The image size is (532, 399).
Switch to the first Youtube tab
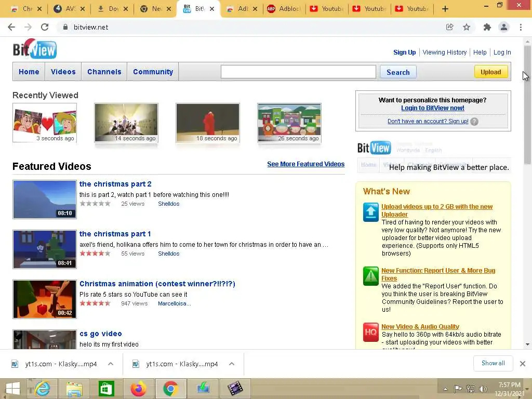click(327, 9)
